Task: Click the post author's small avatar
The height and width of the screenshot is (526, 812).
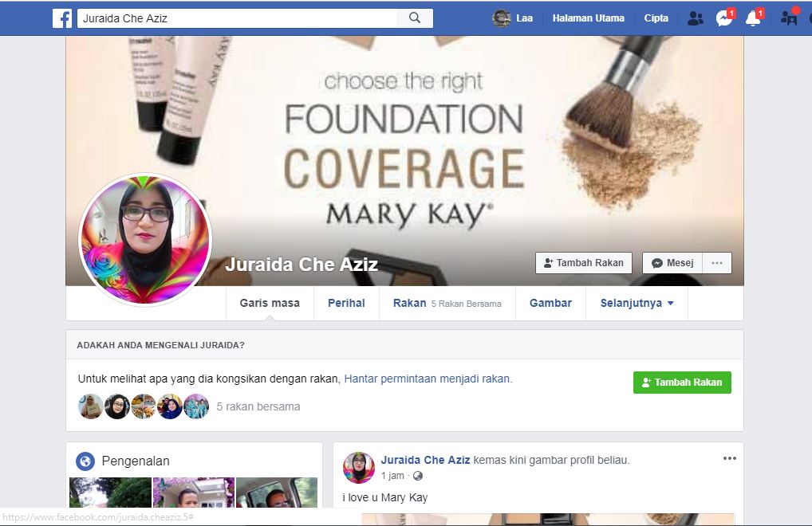Action: (358, 467)
